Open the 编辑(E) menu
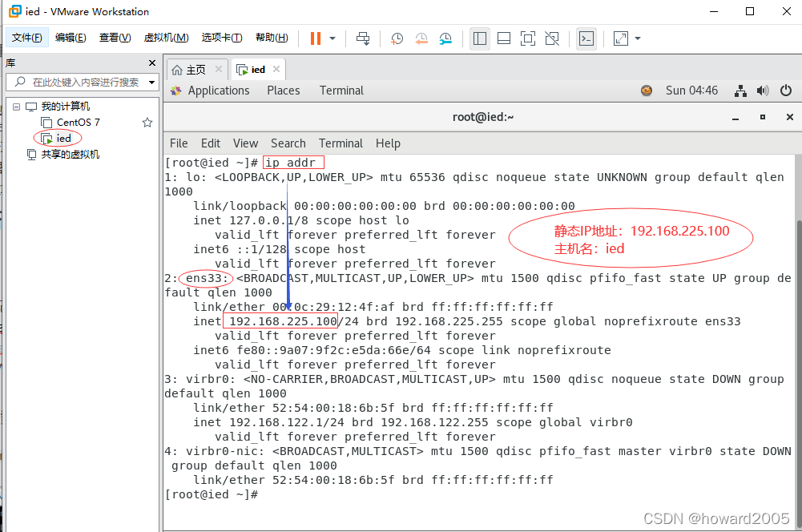Screen dimensions: 802x532 click(x=71, y=38)
